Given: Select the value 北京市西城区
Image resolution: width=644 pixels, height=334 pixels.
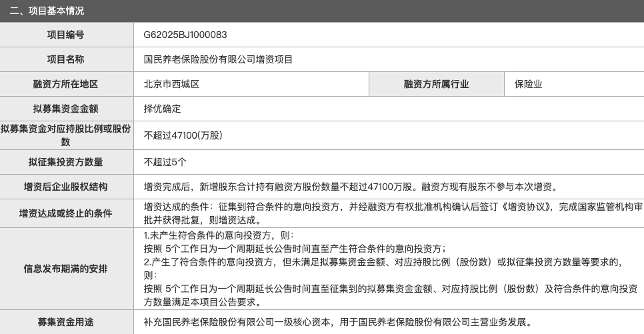Looking at the screenshot, I should (172, 84).
